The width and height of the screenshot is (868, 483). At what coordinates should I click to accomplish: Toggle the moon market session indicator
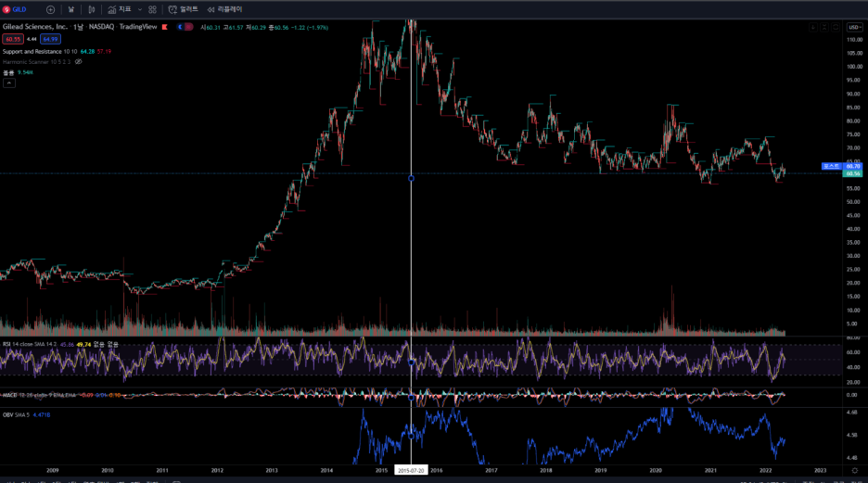pyautogui.click(x=180, y=27)
